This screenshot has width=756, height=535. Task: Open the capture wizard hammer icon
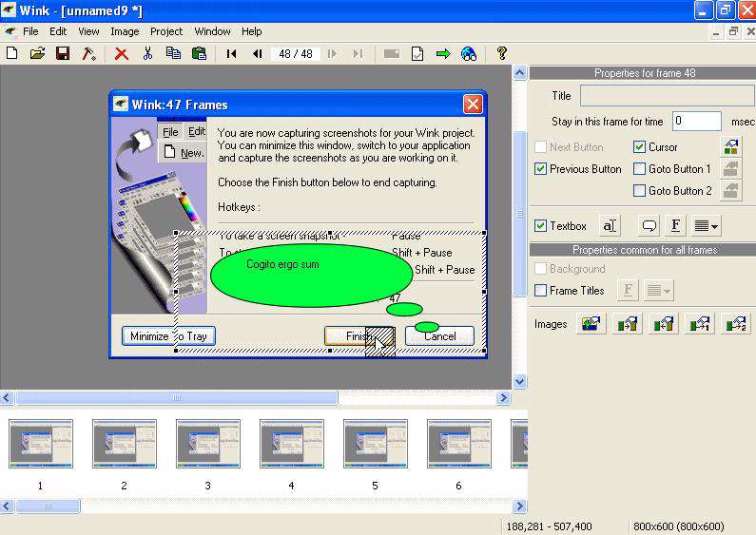coord(88,53)
